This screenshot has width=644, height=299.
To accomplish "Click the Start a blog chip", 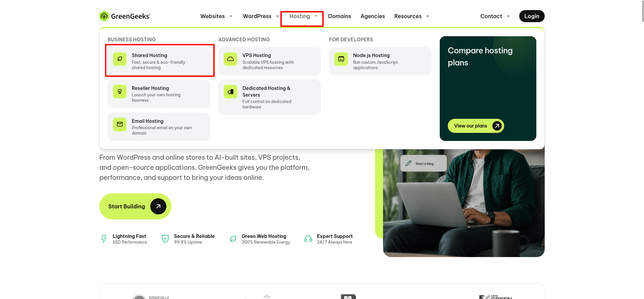I will (x=424, y=163).
